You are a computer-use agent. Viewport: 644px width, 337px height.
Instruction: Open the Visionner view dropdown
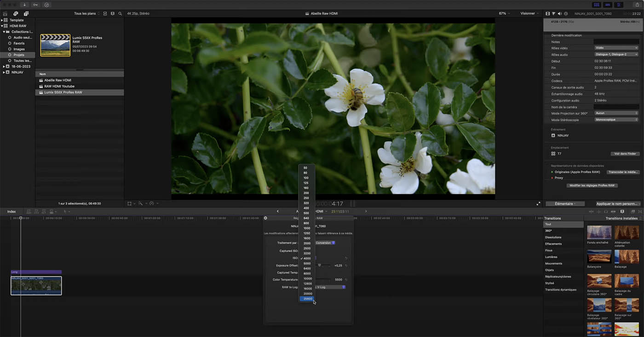(529, 13)
